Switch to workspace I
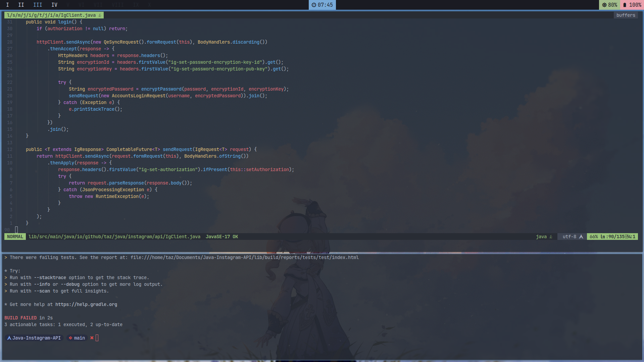The height and width of the screenshot is (362, 644). tap(7, 5)
